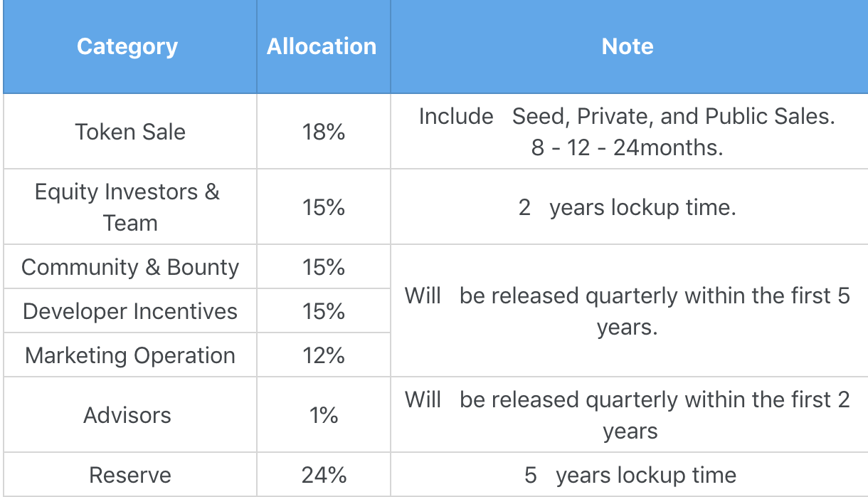Screen dimensions: 868x497
Task: Click the Category column header
Action: pos(127,47)
